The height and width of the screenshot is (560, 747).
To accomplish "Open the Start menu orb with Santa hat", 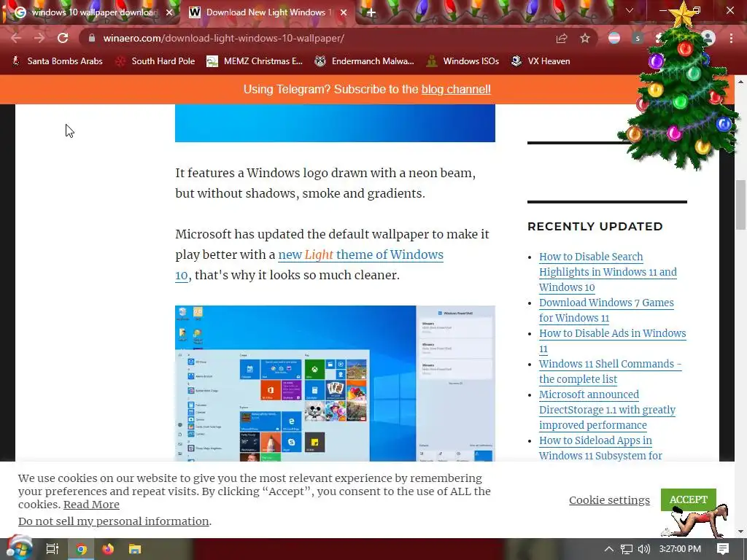I will [x=18, y=548].
